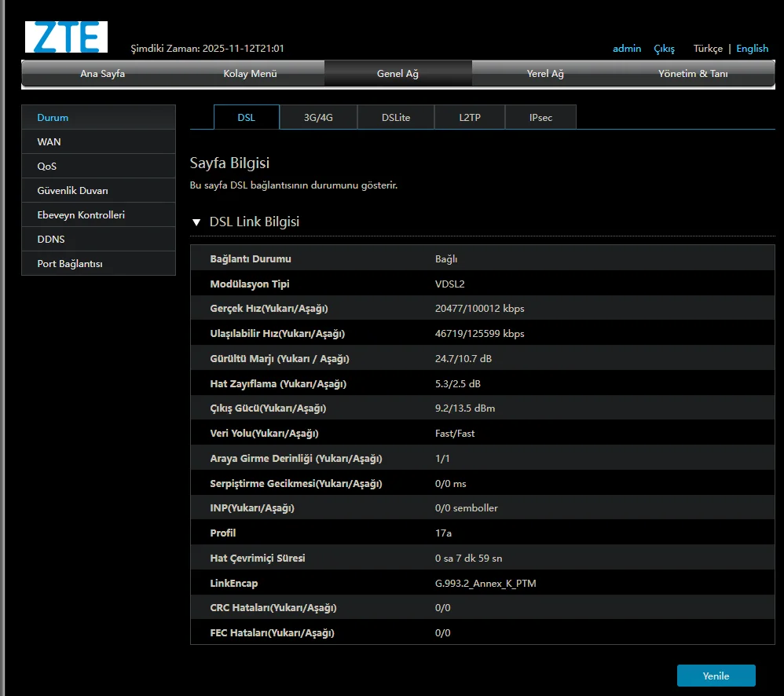Go to Güvenlik Duvarı settings
The height and width of the screenshot is (696, 784).
pyautogui.click(x=72, y=191)
